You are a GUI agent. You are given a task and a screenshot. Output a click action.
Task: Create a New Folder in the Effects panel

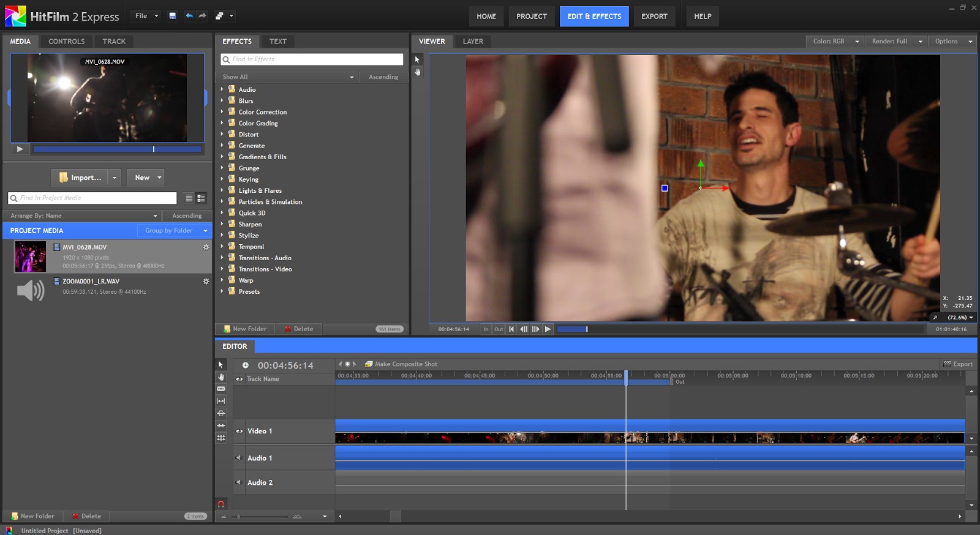[245, 329]
